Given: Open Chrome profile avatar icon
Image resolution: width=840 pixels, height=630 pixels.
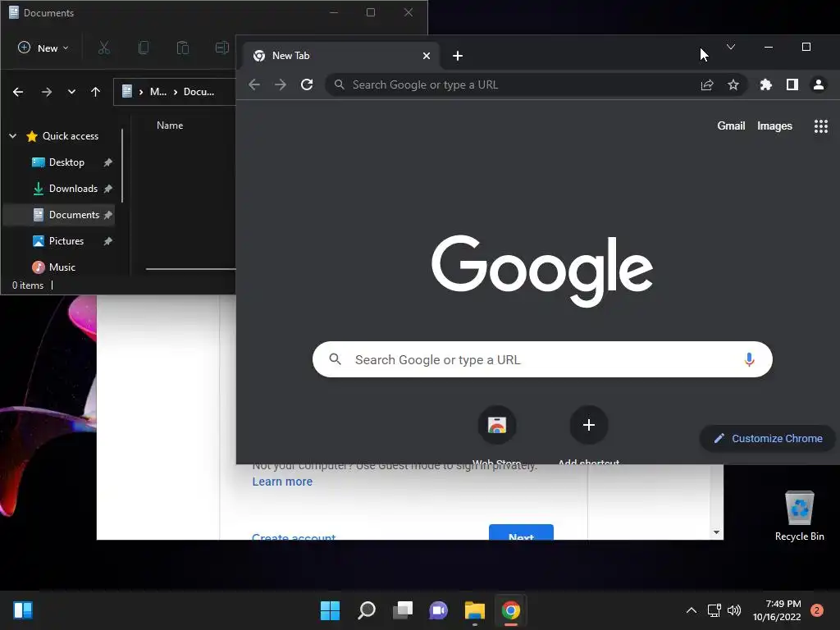Looking at the screenshot, I should (x=819, y=84).
